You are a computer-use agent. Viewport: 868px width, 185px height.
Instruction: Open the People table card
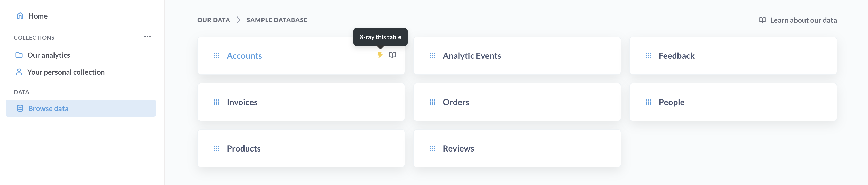[x=733, y=102]
